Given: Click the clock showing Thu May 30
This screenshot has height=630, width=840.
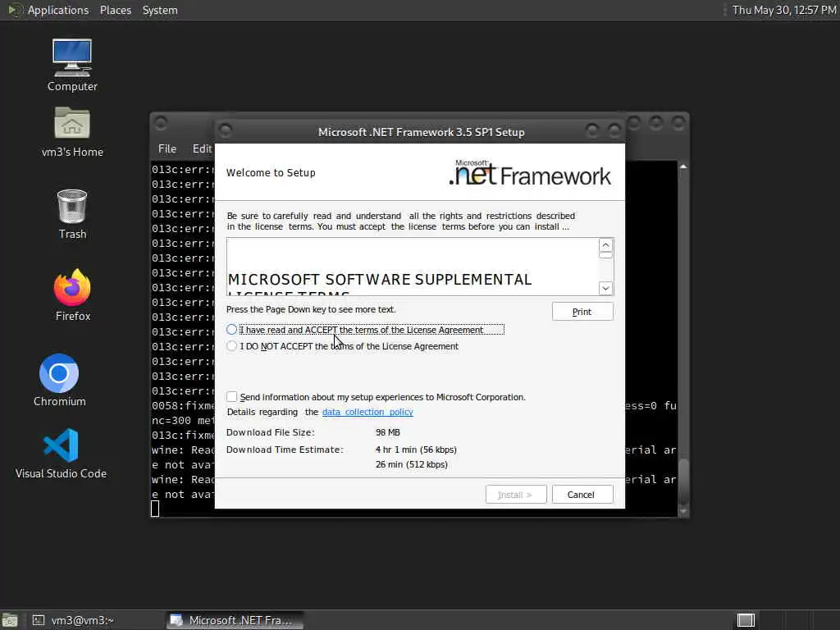Looking at the screenshot, I should click(783, 10).
